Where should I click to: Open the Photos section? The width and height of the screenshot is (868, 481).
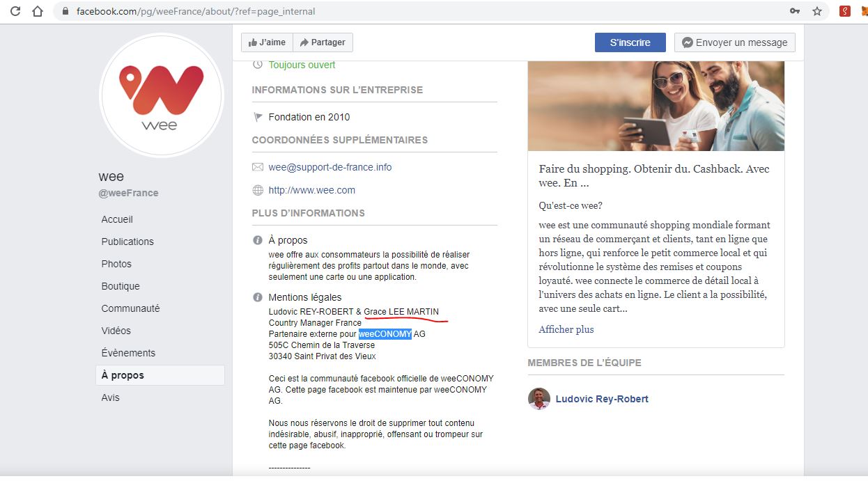point(116,264)
